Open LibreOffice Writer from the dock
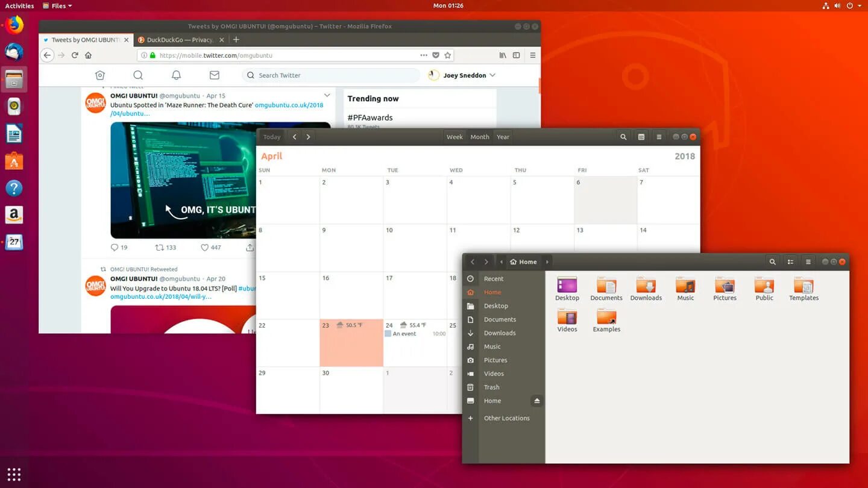 coord(14,134)
